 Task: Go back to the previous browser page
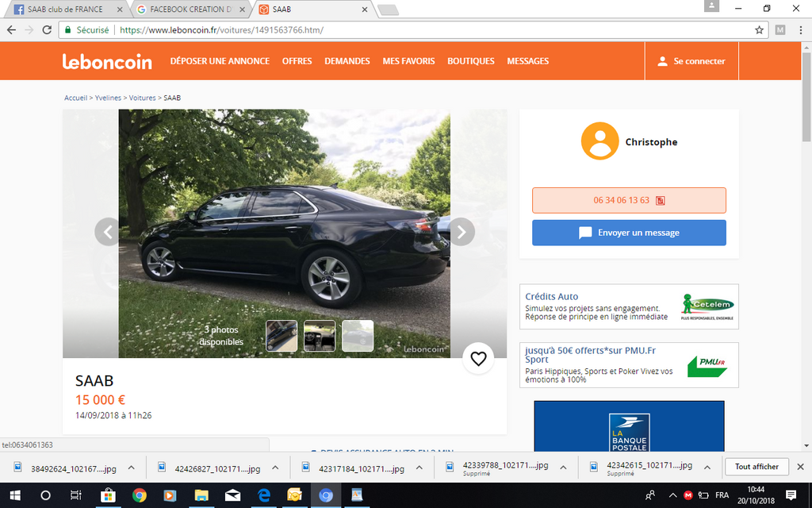[11, 30]
